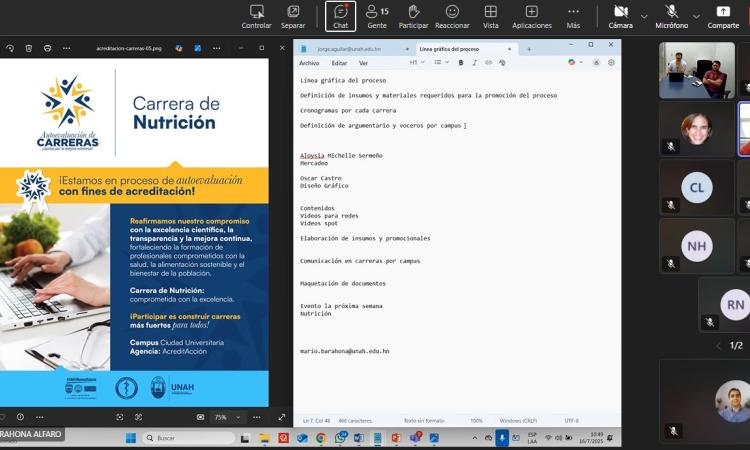The height and width of the screenshot is (450, 750).
Task: Click the taskbar Buscar search box
Action: (x=189, y=438)
